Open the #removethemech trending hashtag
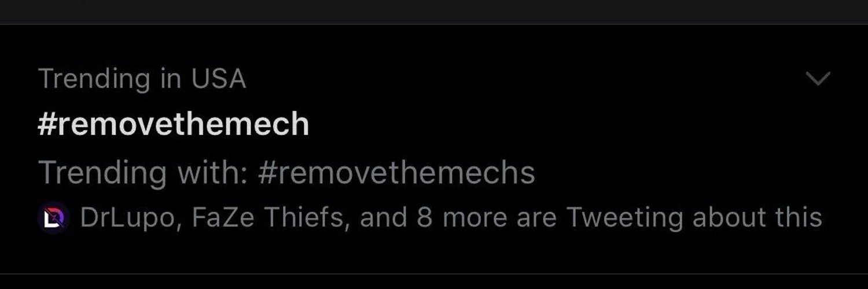This screenshot has width=868, height=289. (174, 124)
